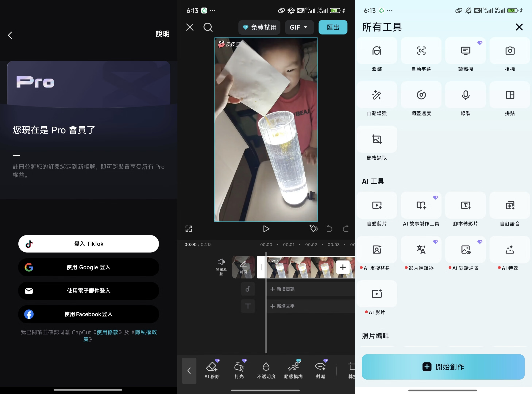Open the 隱私權政策 privacy policy link
532x394 pixels.
pyautogui.click(x=146, y=332)
